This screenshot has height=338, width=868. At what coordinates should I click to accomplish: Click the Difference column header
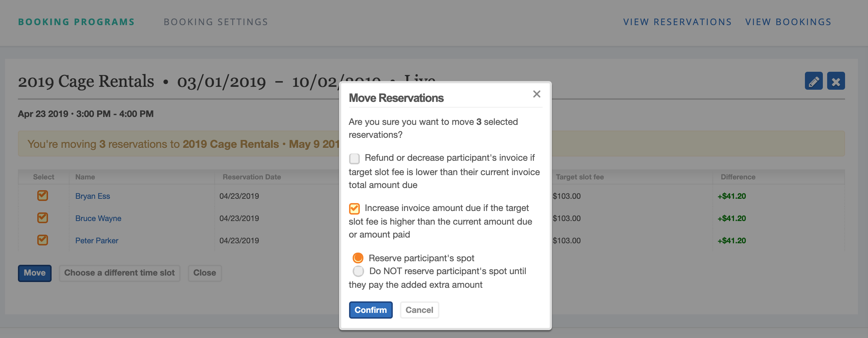point(738,177)
